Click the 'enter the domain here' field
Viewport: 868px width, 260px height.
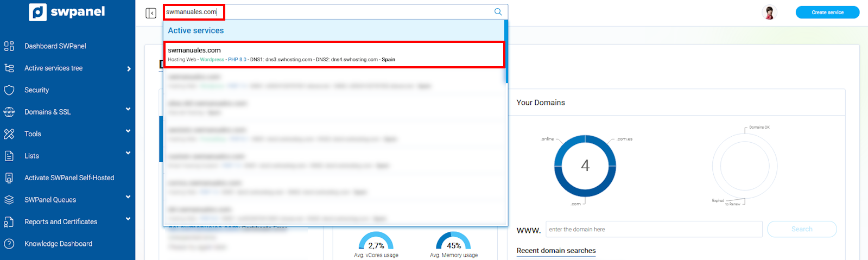pos(654,230)
